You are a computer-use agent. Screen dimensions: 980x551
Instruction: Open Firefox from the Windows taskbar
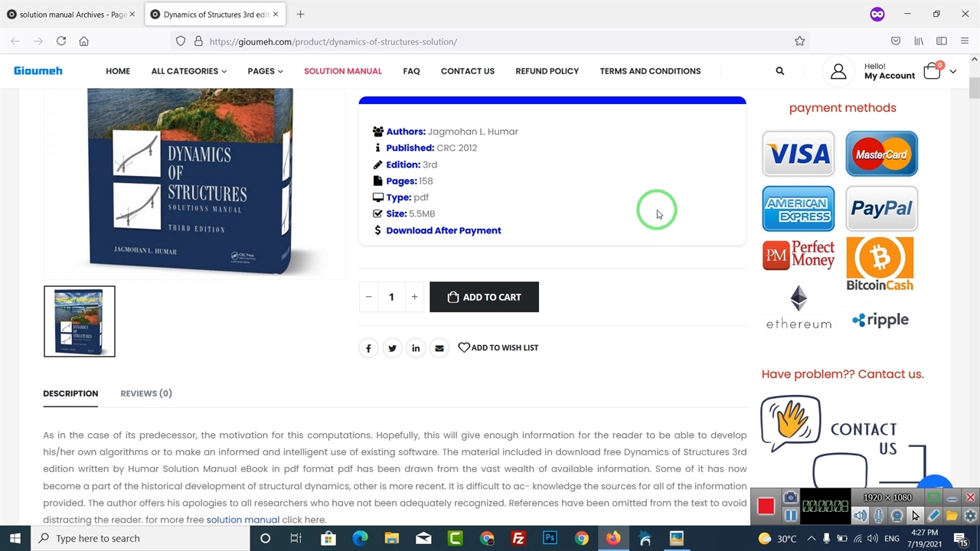point(613,538)
